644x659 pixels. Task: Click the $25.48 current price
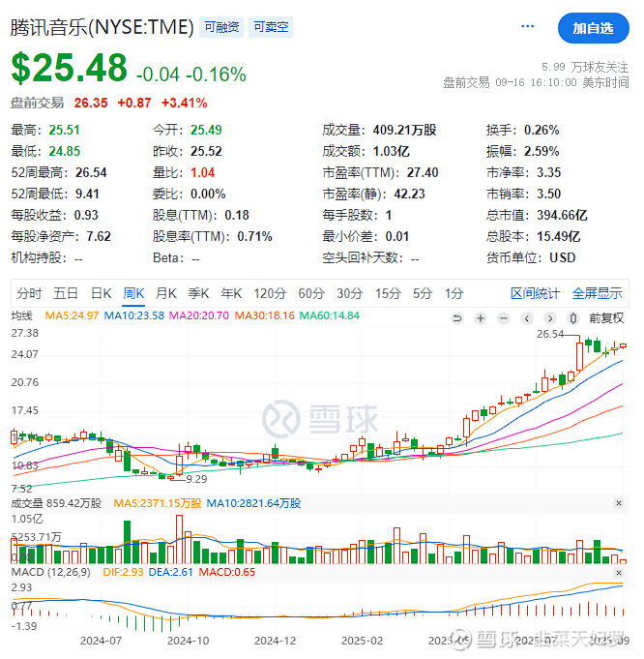coord(69,67)
